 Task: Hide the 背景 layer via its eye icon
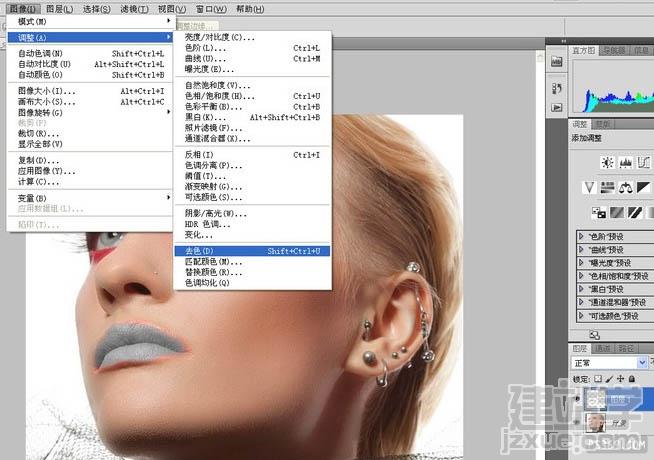[577, 423]
